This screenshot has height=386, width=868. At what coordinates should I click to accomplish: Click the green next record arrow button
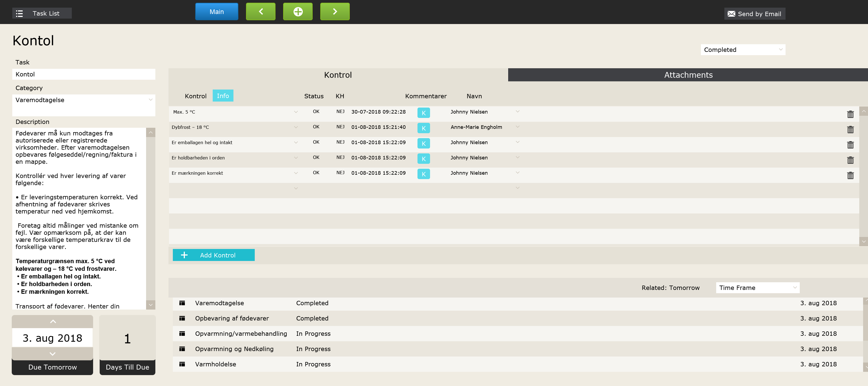[334, 12]
